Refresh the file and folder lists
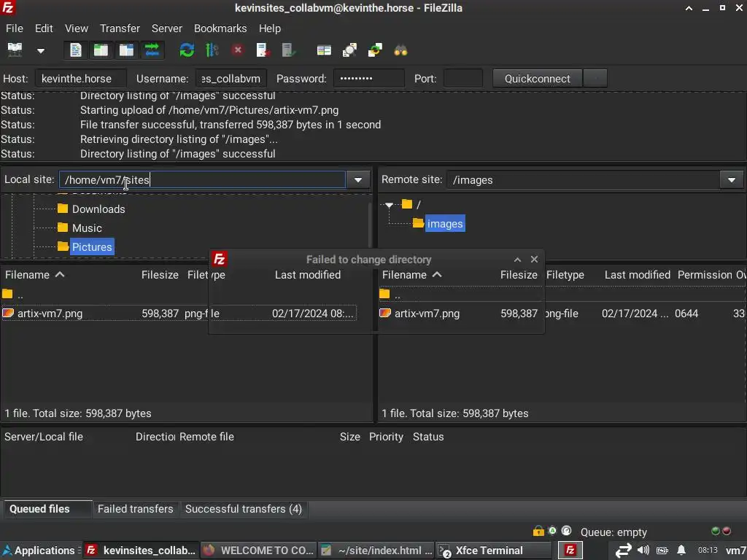 coord(187,50)
